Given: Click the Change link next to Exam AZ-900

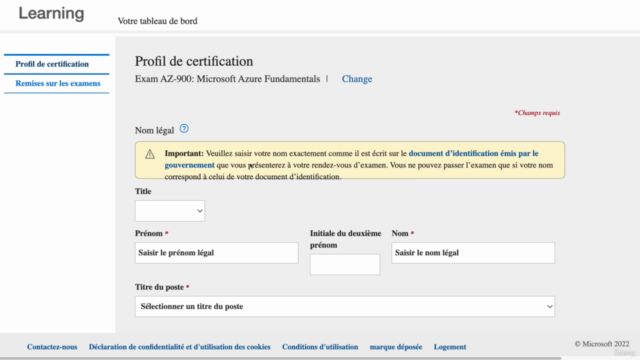Looking at the screenshot, I should [357, 79].
